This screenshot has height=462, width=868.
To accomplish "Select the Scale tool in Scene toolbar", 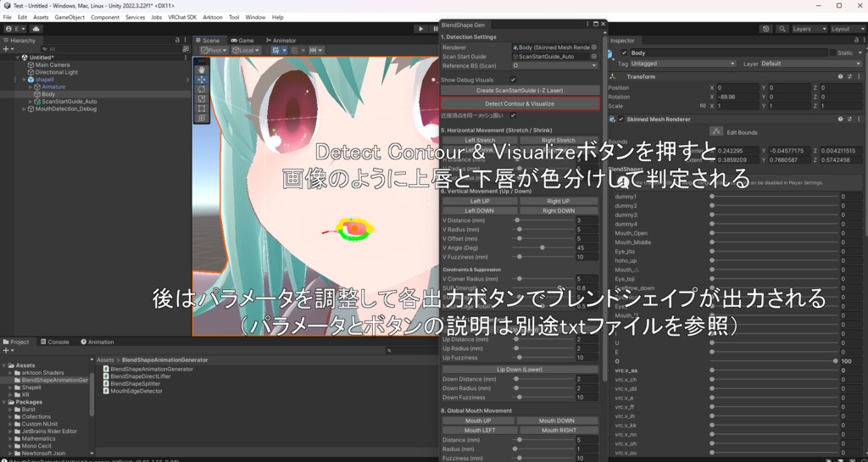I will tap(202, 98).
